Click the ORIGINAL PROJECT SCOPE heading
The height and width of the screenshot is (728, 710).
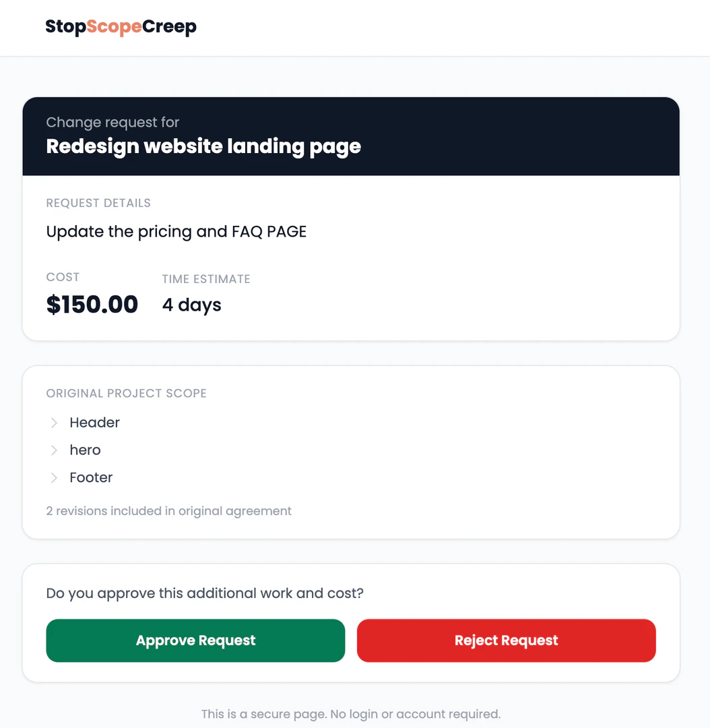(126, 393)
